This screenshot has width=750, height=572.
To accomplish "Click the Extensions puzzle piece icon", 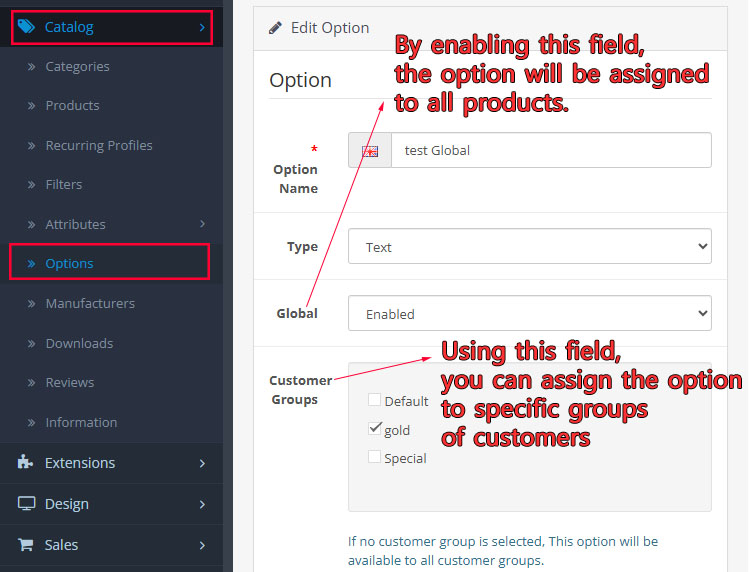I will tap(27, 463).
